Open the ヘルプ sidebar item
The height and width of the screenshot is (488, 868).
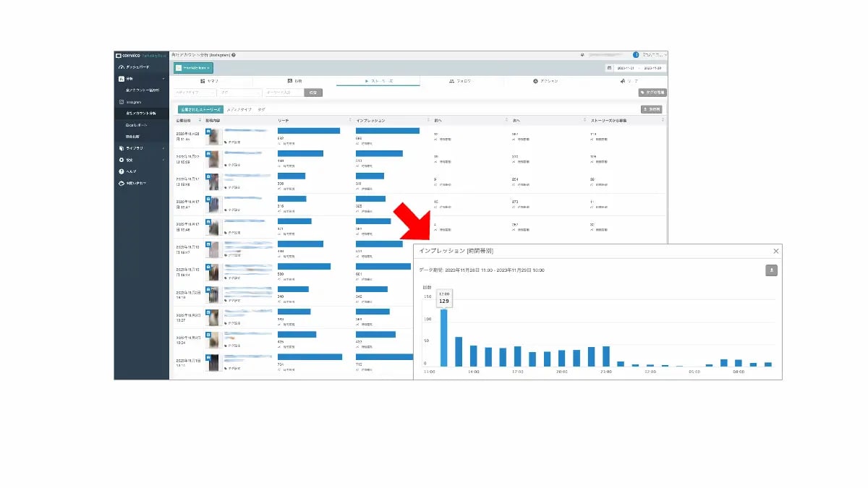(x=141, y=171)
